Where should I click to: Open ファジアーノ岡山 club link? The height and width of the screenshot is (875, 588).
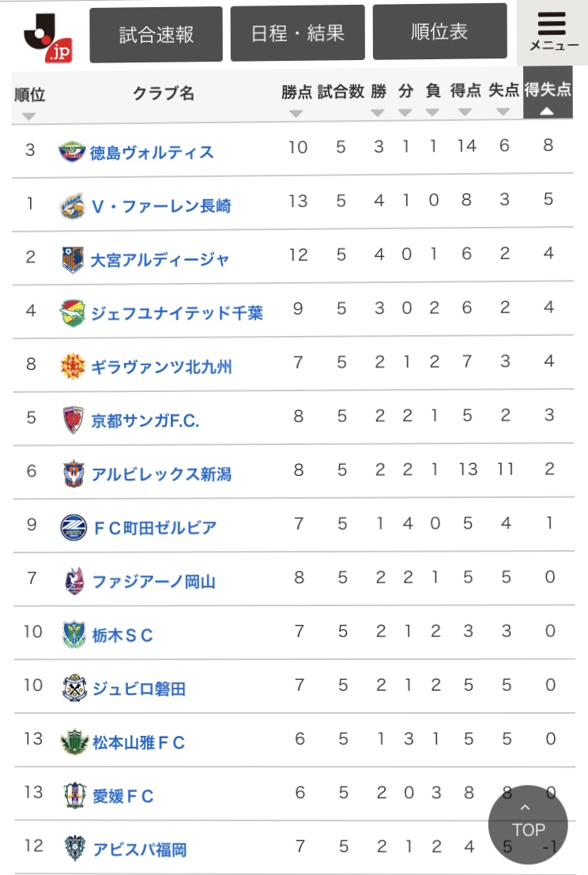coord(153,582)
